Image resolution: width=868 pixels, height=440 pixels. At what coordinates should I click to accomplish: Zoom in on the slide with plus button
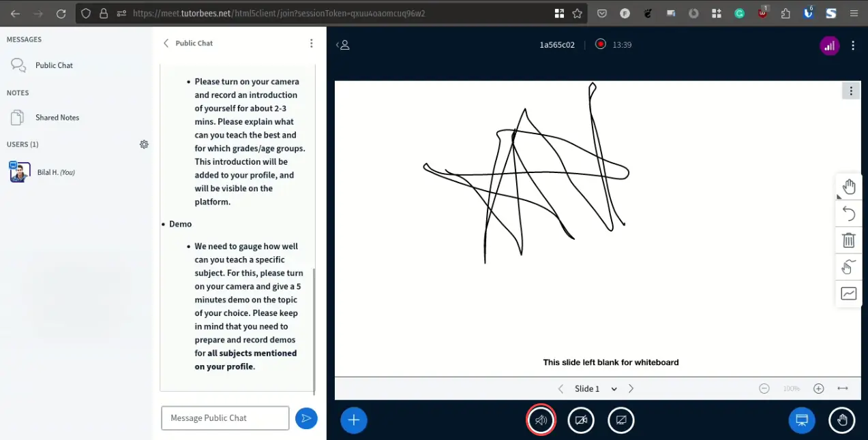pos(819,389)
